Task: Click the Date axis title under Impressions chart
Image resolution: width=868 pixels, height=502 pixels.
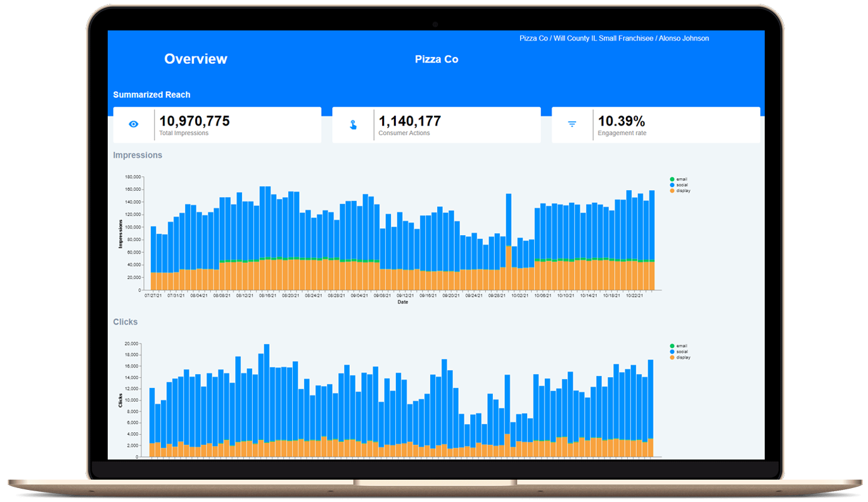Action: (x=403, y=302)
